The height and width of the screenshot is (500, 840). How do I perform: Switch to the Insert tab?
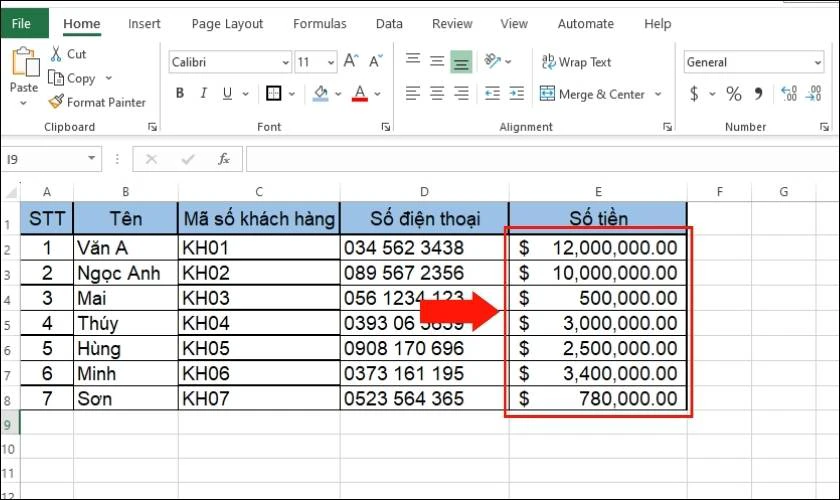click(144, 24)
